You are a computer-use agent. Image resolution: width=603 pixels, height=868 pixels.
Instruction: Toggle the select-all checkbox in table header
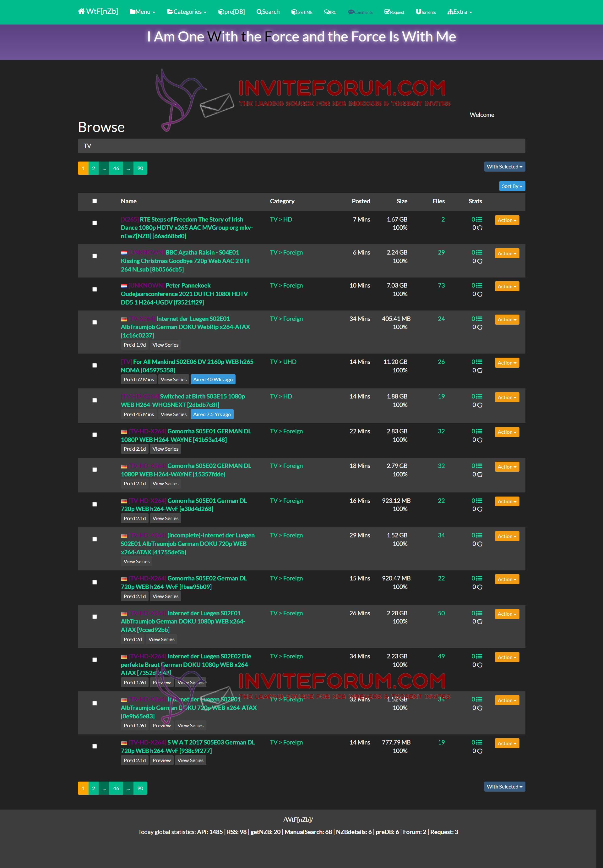point(95,201)
